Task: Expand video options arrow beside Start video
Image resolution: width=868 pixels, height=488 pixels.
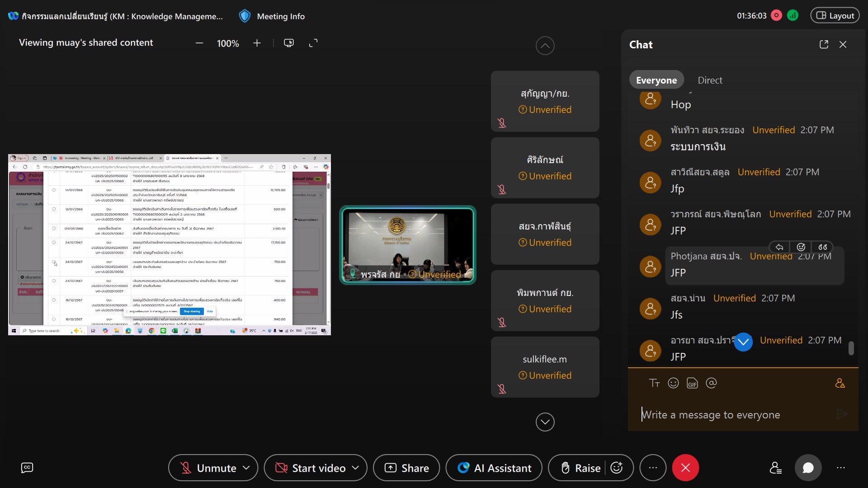Action: click(x=356, y=468)
